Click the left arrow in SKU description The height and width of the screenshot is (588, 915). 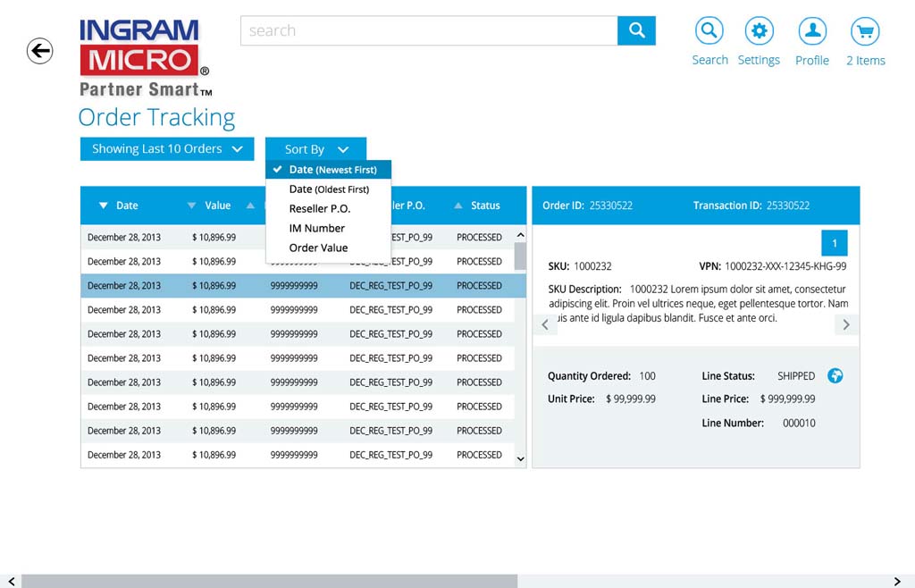[x=545, y=325]
